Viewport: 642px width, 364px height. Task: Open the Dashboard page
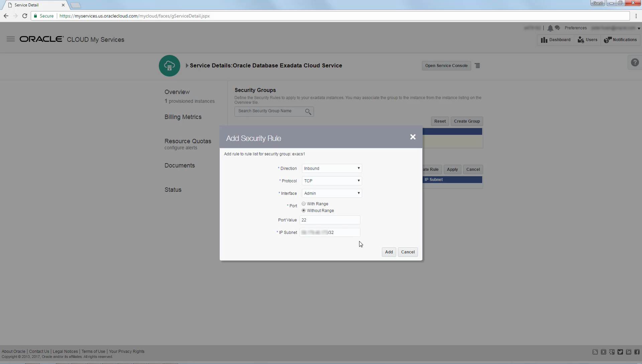point(555,40)
